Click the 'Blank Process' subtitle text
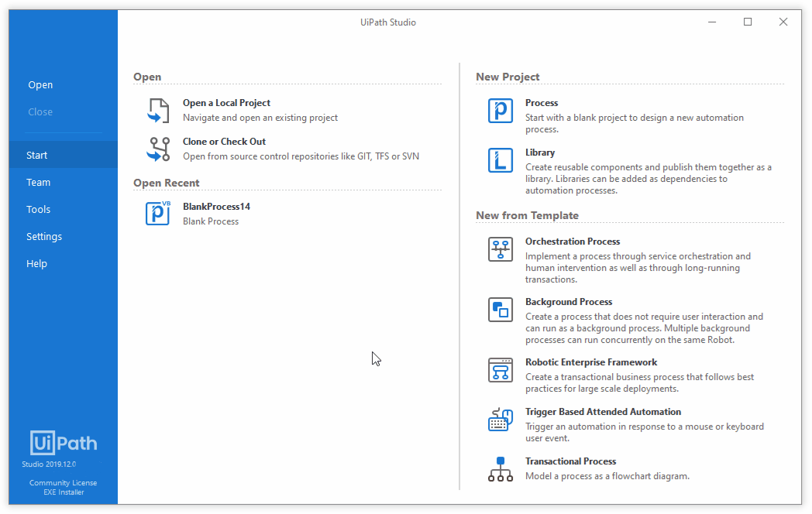 [x=211, y=221]
